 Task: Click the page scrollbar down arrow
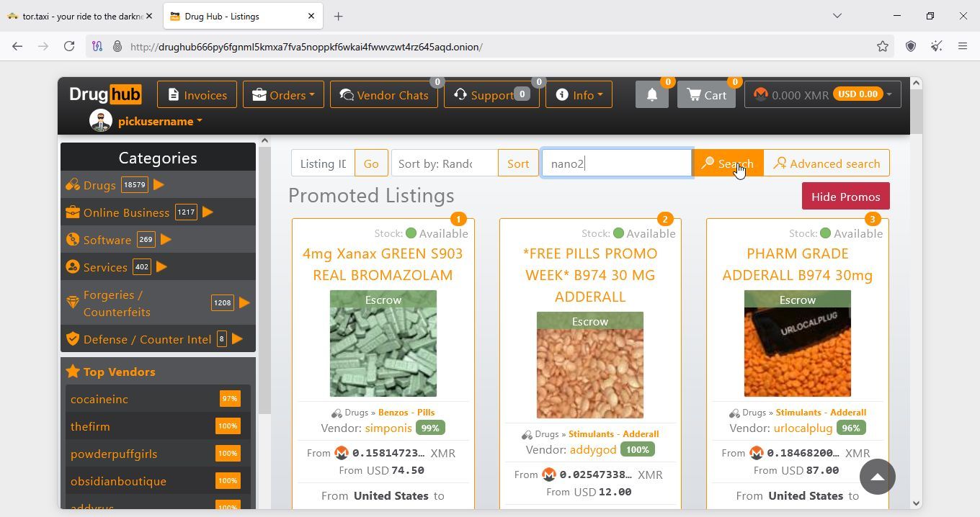917,503
